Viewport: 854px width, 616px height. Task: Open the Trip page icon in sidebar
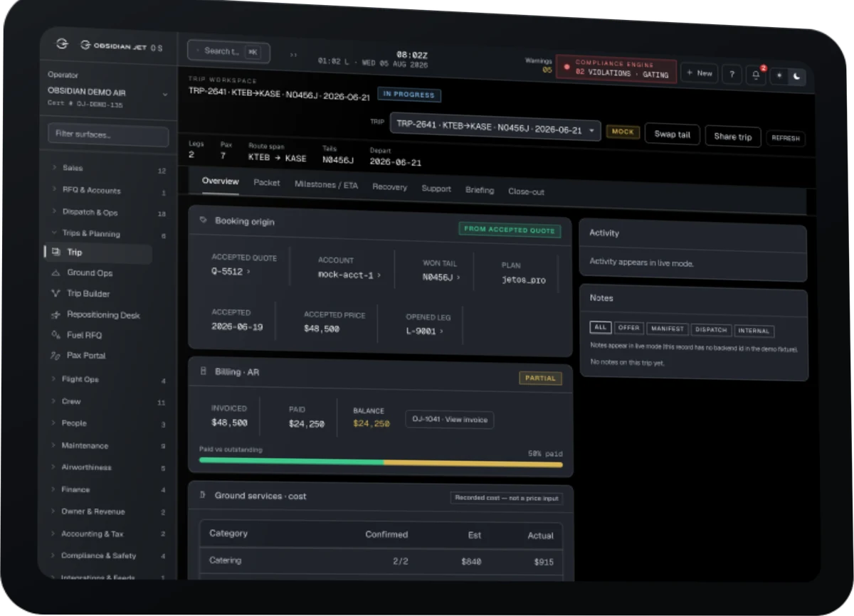(x=56, y=252)
